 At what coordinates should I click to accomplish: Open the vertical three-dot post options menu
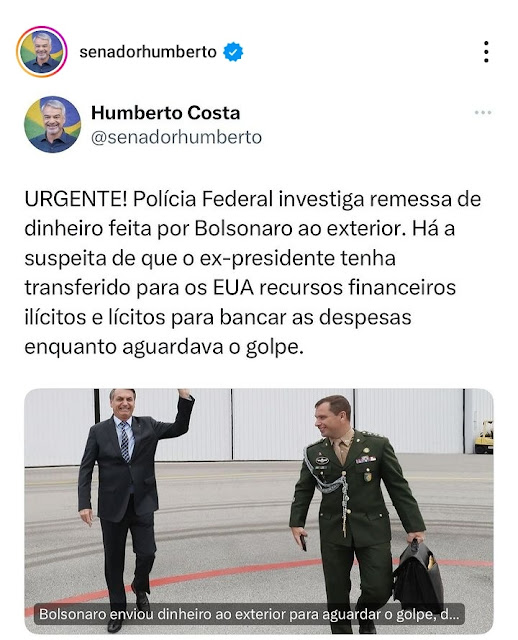tap(486, 52)
